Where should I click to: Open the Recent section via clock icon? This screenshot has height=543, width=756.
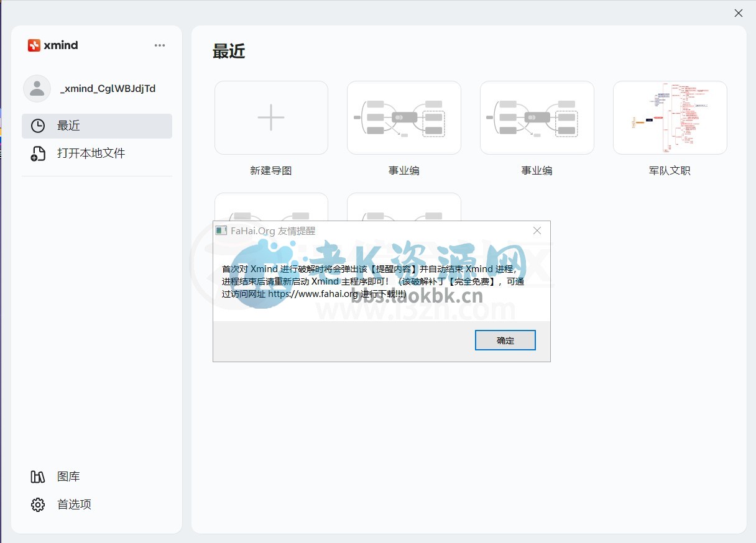(37, 125)
